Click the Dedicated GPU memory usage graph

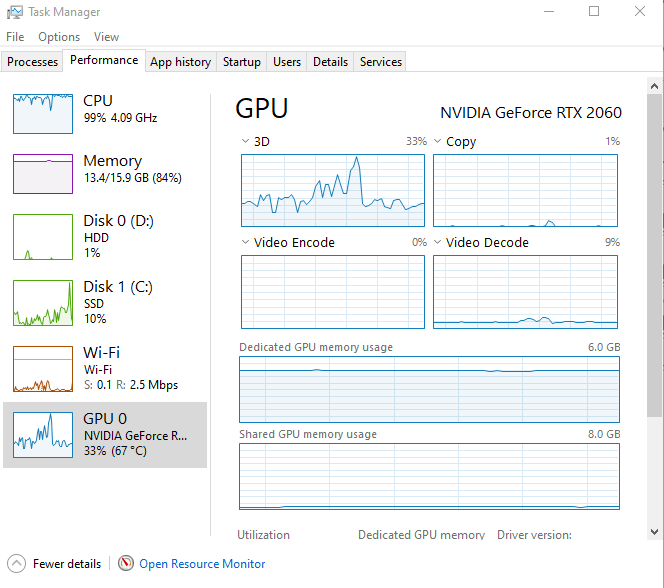pyautogui.click(x=429, y=389)
